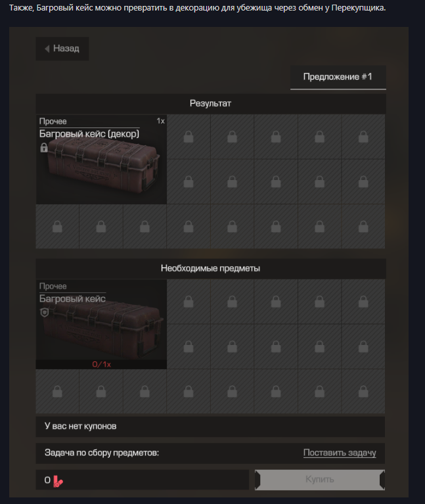Image resolution: width=425 pixels, height=504 pixels.
Task: Click the top-right locked slot in Необходимые предметы
Action: tap(363, 302)
